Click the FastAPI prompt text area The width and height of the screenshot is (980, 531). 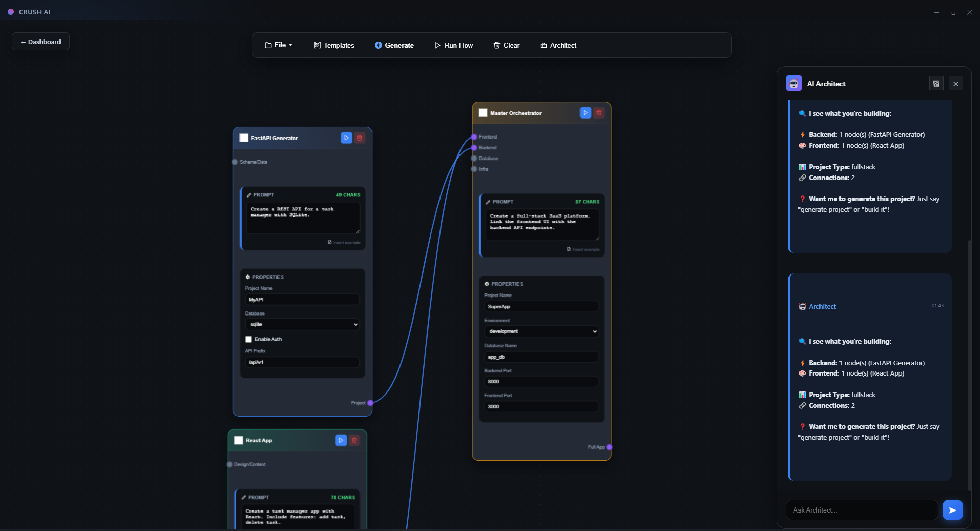[303, 218]
